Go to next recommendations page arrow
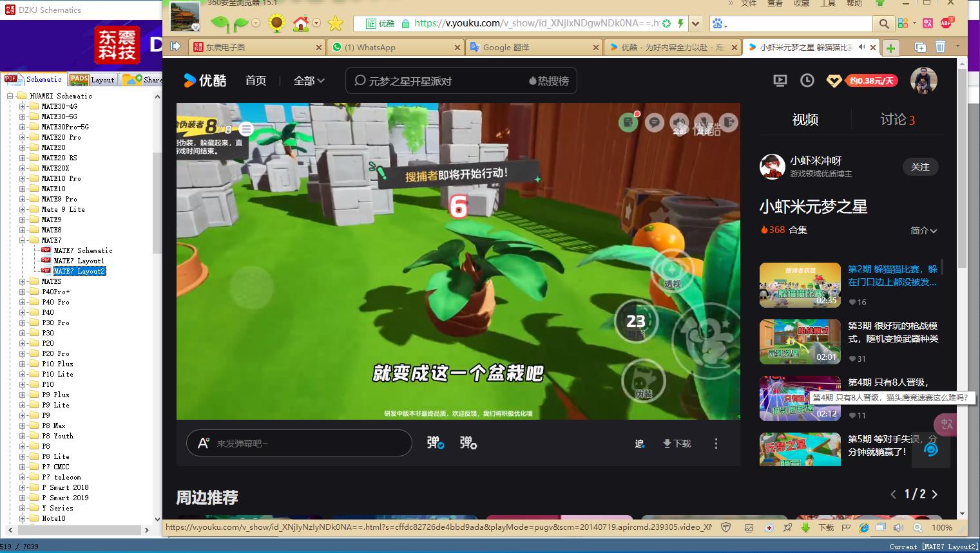980x553 pixels. (x=935, y=494)
